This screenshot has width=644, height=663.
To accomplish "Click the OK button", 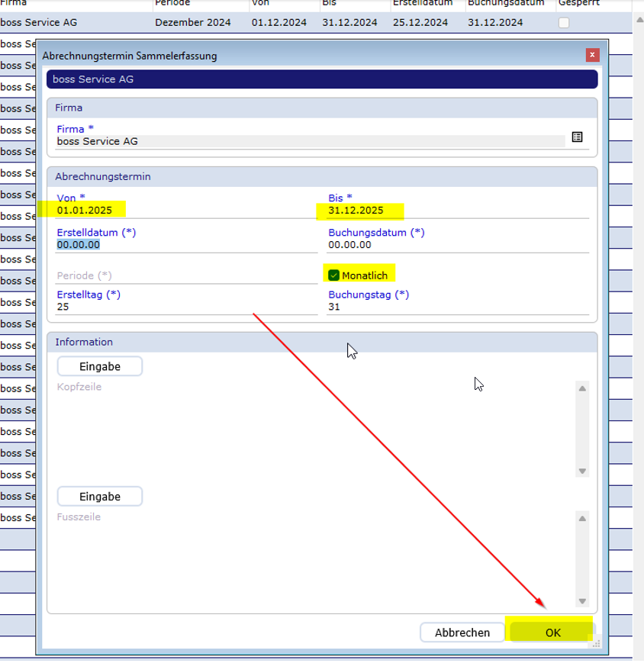I will (x=552, y=632).
